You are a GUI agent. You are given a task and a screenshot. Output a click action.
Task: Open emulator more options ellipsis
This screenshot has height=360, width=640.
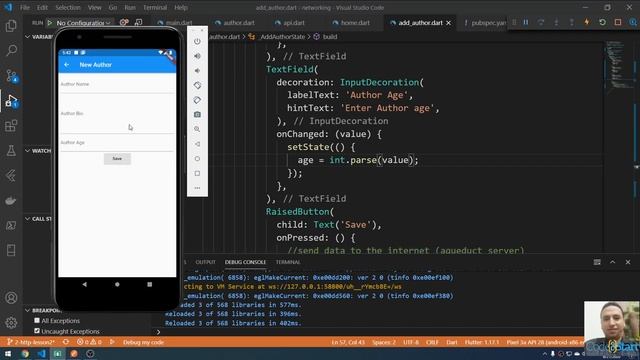pos(197,188)
